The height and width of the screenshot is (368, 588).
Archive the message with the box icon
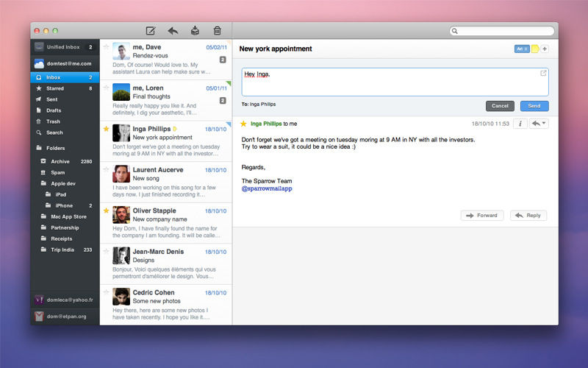195,30
